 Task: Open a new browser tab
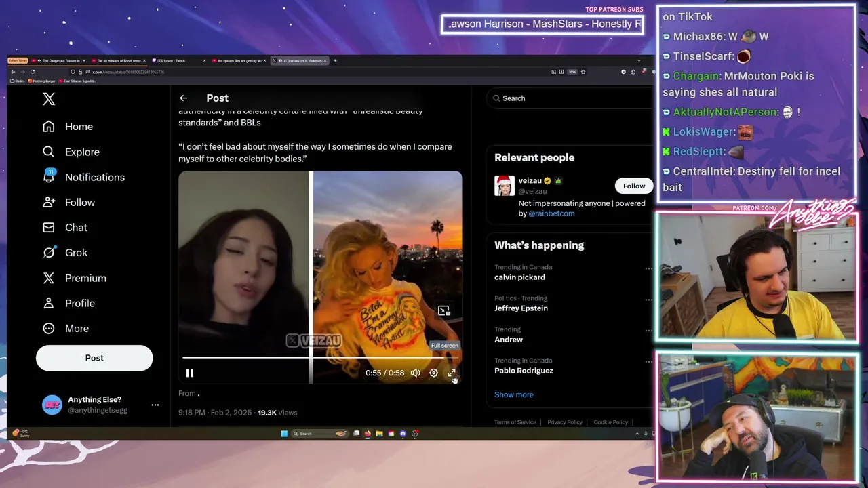pyautogui.click(x=335, y=60)
